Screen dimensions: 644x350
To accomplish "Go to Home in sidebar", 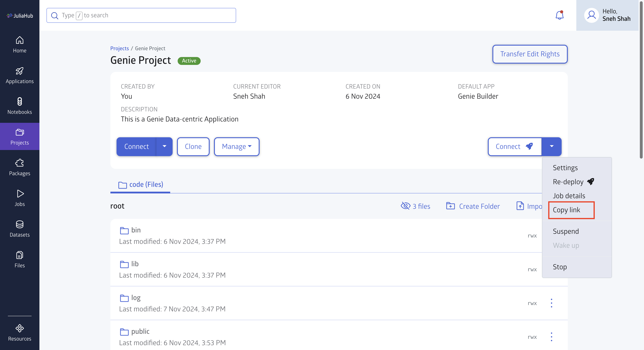I will [19, 45].
